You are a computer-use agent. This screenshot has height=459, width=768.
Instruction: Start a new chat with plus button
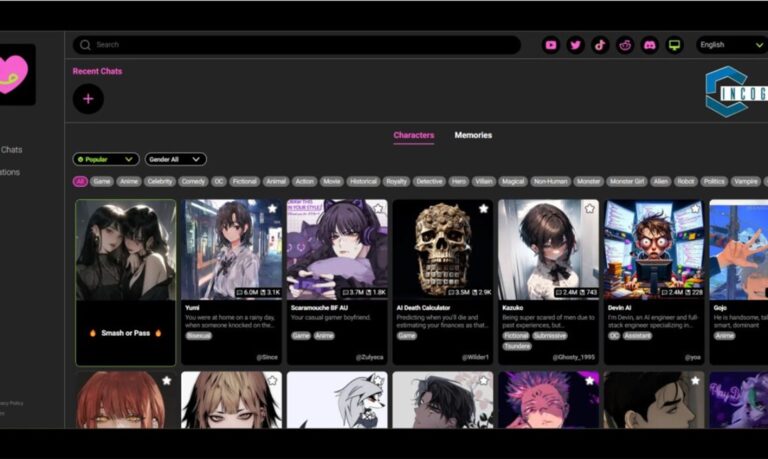[x=88, y=99]
